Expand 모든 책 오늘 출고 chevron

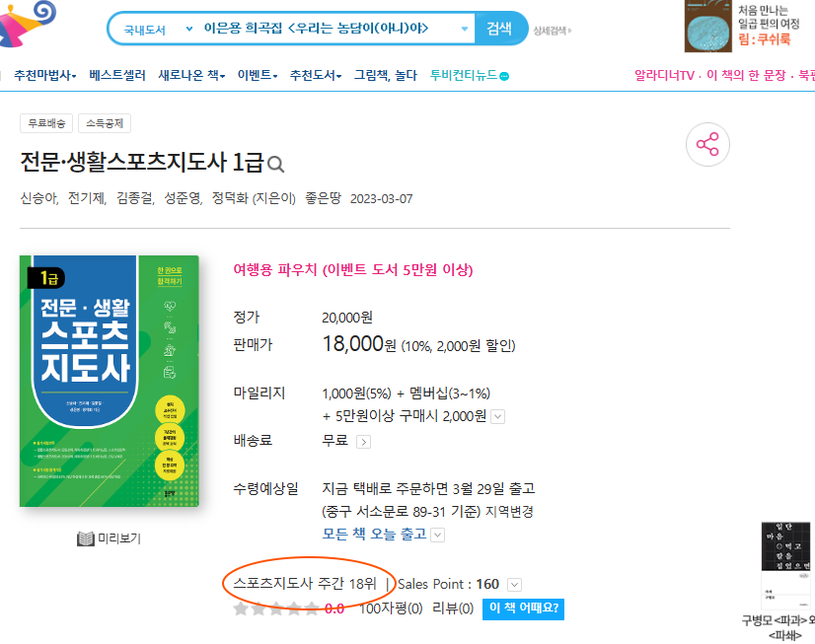[x=438, y=535]
